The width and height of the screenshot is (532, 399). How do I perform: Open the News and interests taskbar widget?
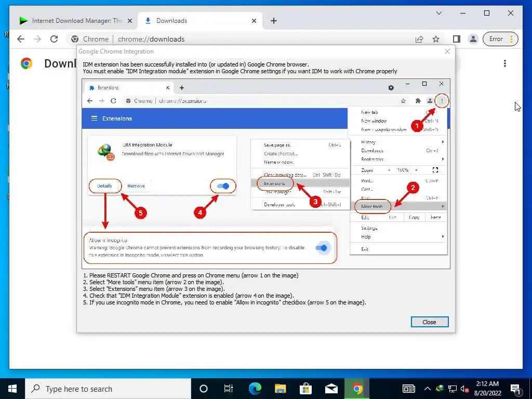tap(409, 389)
